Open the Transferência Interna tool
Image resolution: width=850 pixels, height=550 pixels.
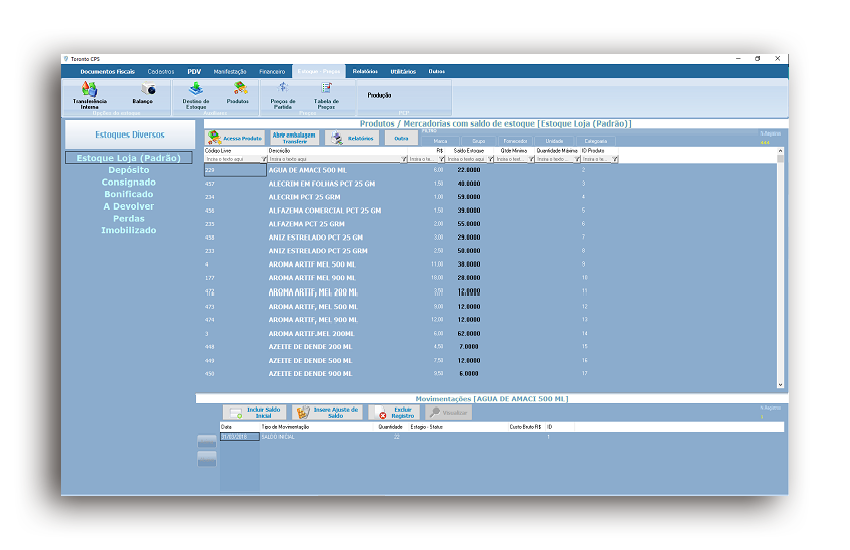tap(89, 95)
